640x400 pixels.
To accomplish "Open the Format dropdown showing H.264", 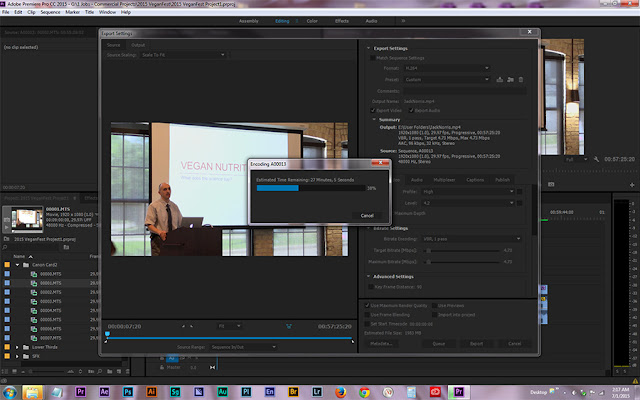I will pyautogui.click(x=447, y=68).
